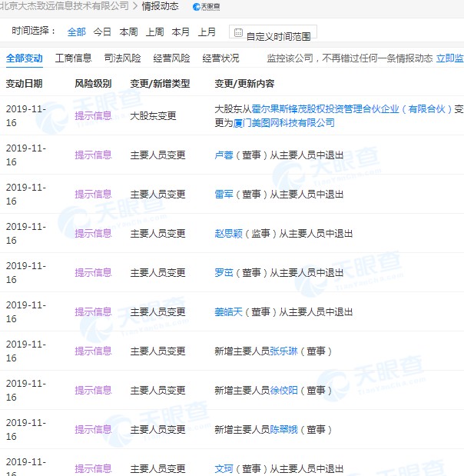The width and height of the screenshot is (464, 476).
Task: Click 提示信息 in the 罗茁 row
Action: 93,273
